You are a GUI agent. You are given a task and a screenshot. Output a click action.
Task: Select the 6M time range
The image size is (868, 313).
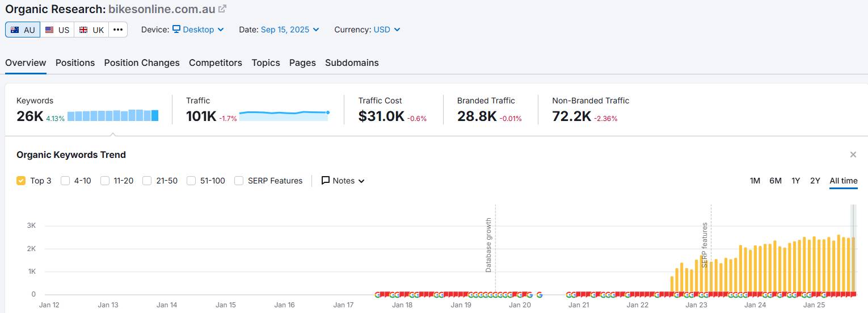click(775, 181)
